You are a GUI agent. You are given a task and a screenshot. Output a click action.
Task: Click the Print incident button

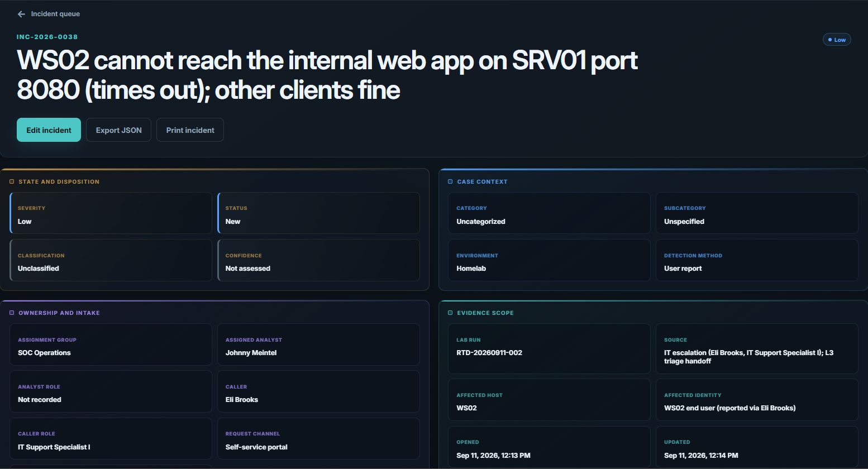point(190,130)
